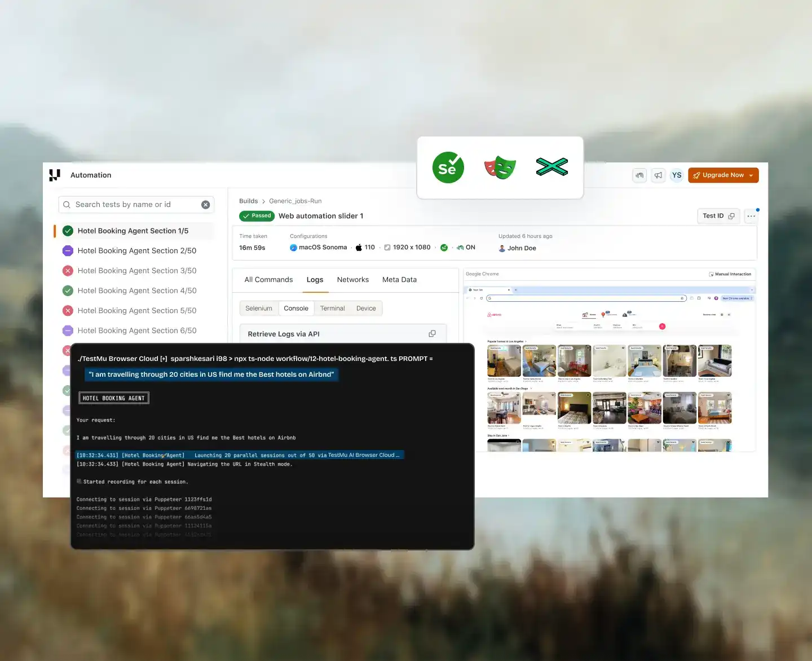Screen dimensions: 812x661
Task: Select Hotel Booking Agent Section 5/50
Action: click(x=137, y=311)
